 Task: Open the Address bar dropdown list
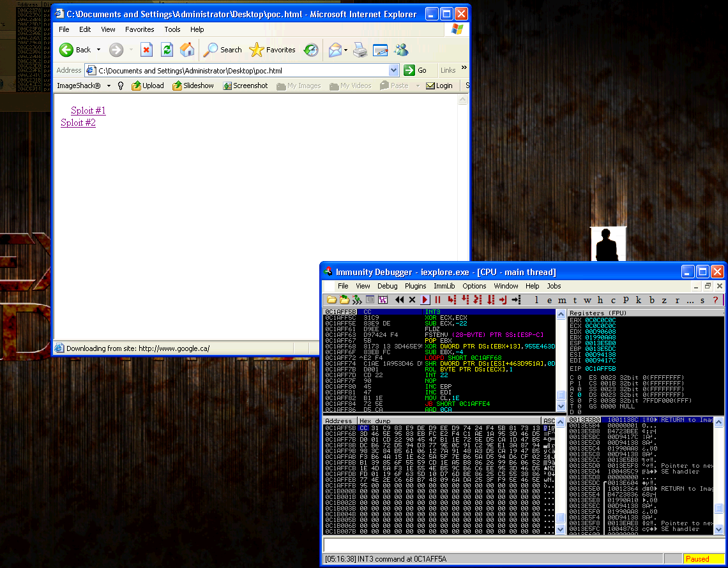(x=394, y=71)
